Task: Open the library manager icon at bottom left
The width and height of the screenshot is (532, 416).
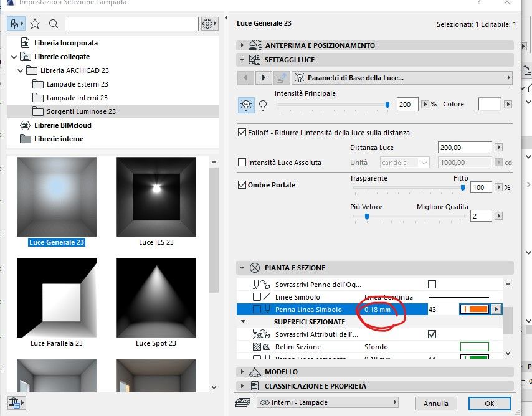Action: 16,403
